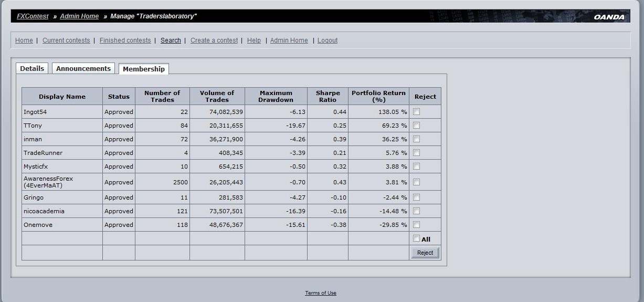Viewport: 644px width, 302px height.
Task: Open the Announcements tab
Action: [x=83, y=68]
